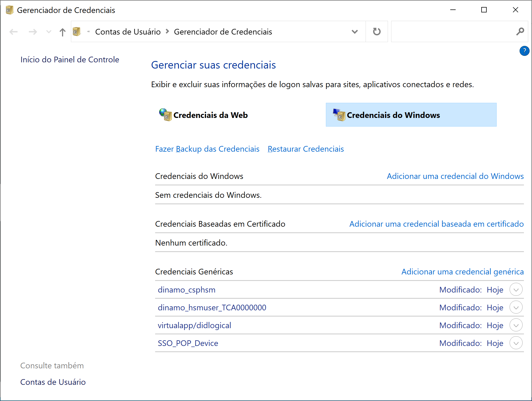Open SSO_POP_Device credential
Image resolution: width=532 pixels, height=401 pixels.
[188, 343]
